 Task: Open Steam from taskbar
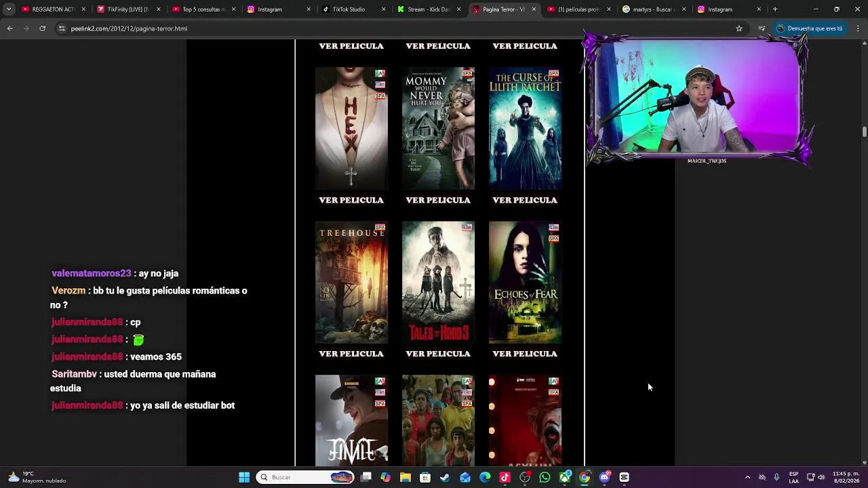tap(445, 477)
